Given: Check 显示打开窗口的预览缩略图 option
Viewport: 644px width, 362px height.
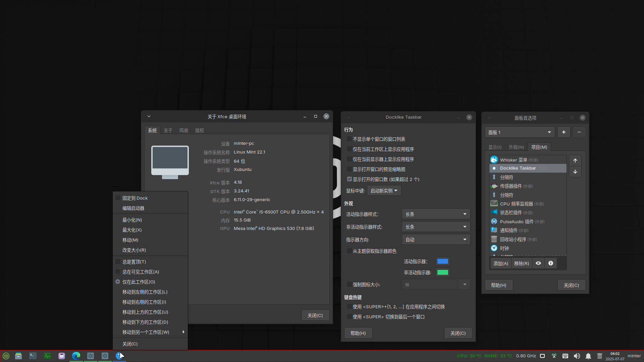Looking at the screenshot, I should 350,169.
